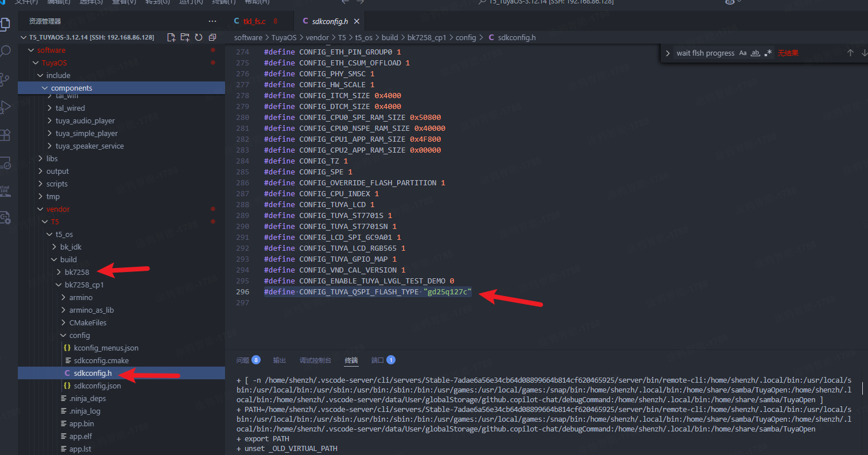Open the 端口 (Ports) panel tab
868x455 pixels.
383,360
